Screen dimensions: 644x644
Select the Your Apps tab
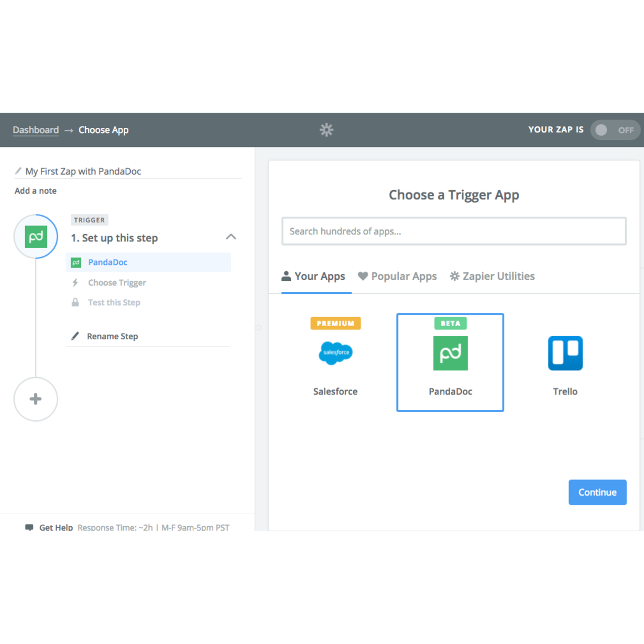click(313, 276)
